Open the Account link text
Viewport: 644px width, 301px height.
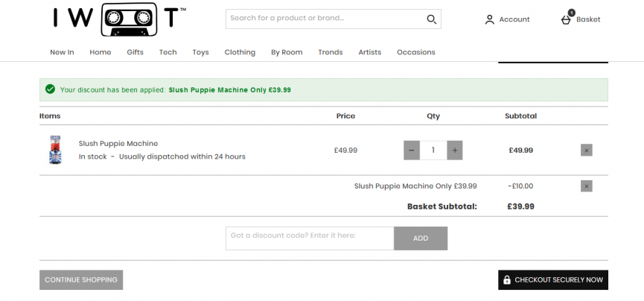[x=514, y=19]
